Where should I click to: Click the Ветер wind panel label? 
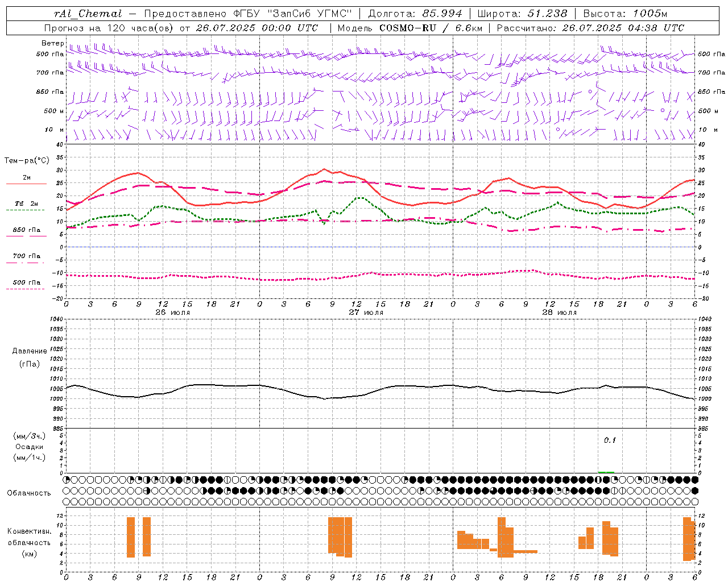pyautogui.click(x=52, y=43)
